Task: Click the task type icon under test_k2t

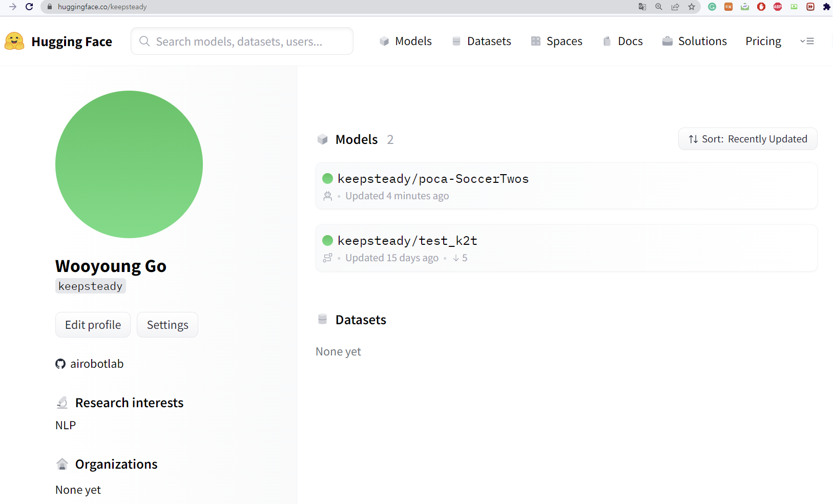Action: tap(328, 258)
